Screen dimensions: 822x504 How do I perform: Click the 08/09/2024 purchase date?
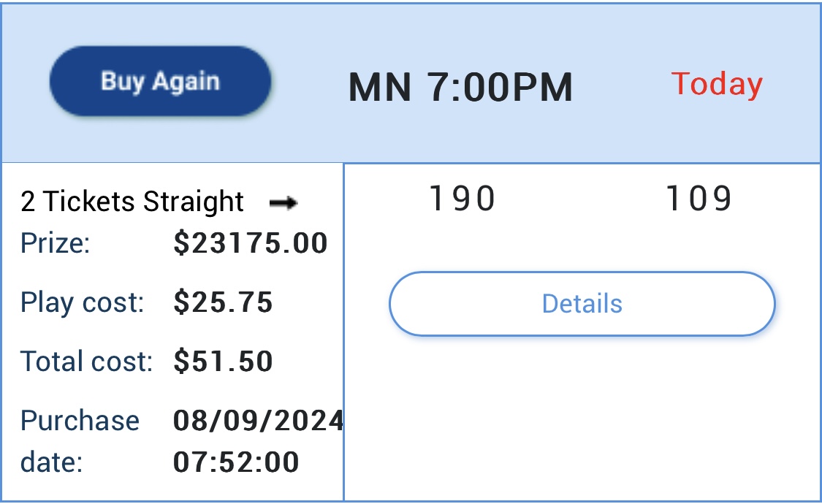pos(258,421)
